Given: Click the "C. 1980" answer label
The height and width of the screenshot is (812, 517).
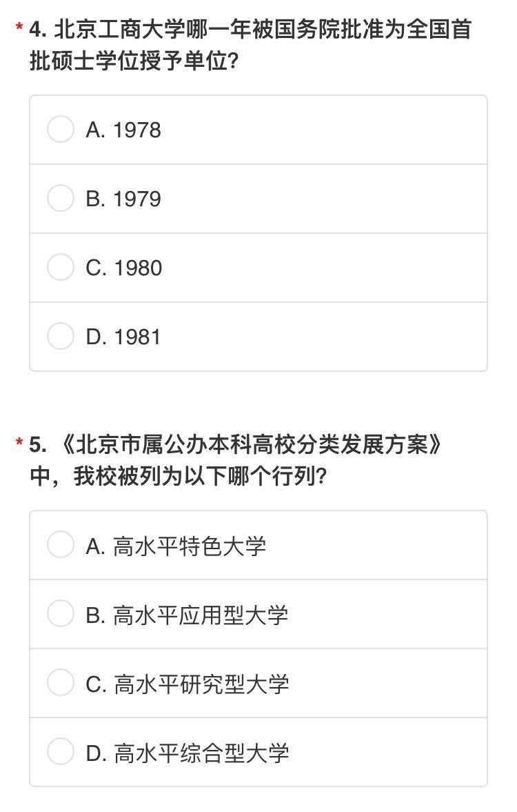Looking at the screenshot, I should pyautogui.click(x=124, y=268).
